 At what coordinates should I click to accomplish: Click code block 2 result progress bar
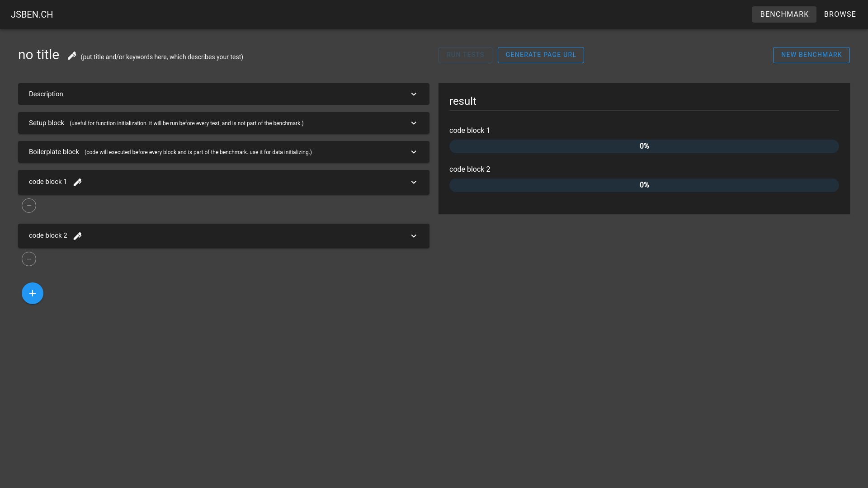(644, 185)
